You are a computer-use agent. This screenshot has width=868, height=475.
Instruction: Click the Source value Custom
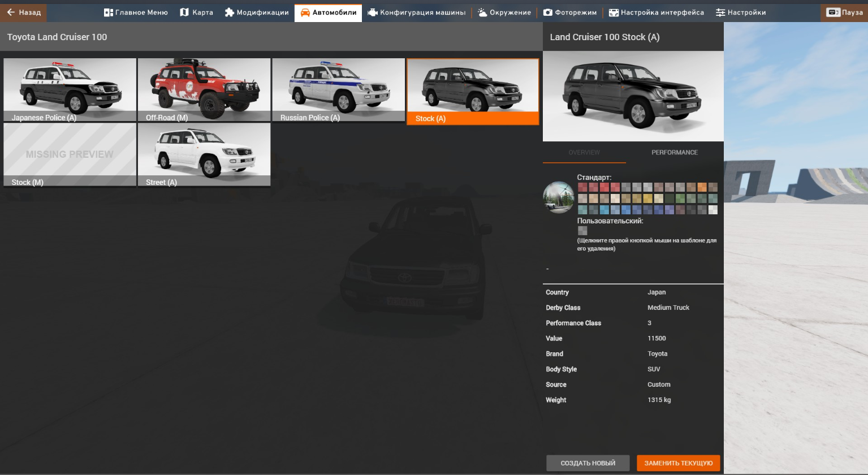click(659, 385)
